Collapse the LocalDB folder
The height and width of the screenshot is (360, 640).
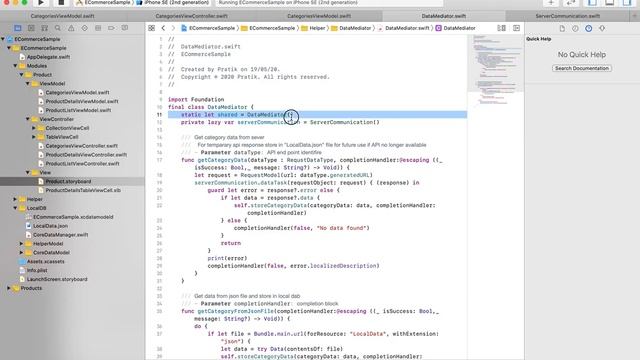point(15,208)
